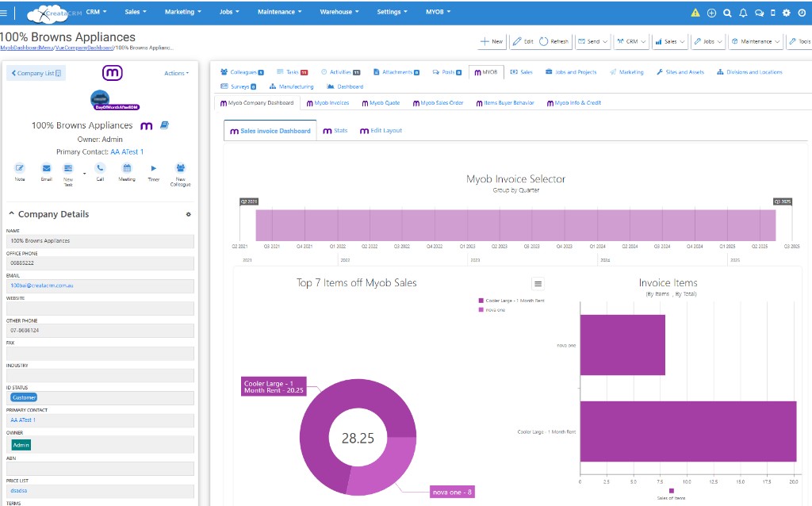Click the mobile phone icon in header
This screenshot has width=812, height=506.
[772, 13]
